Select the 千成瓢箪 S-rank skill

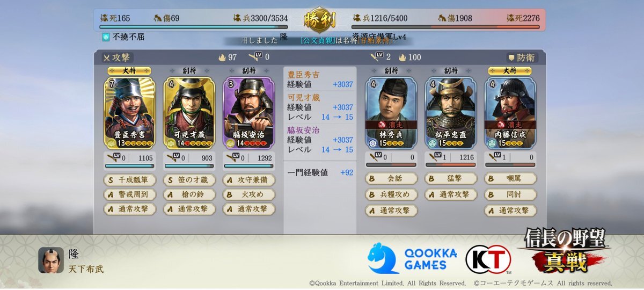pyautogui.click(x=129, y=180)
